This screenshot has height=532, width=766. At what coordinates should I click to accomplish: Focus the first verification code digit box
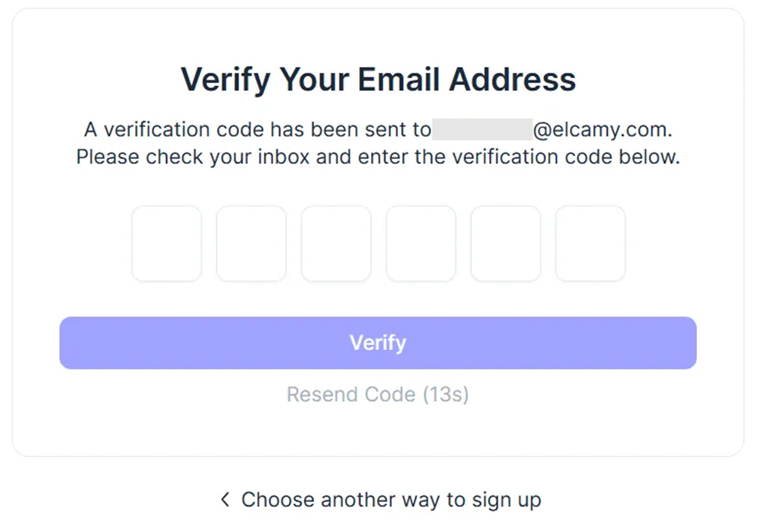tap(167, 243)
